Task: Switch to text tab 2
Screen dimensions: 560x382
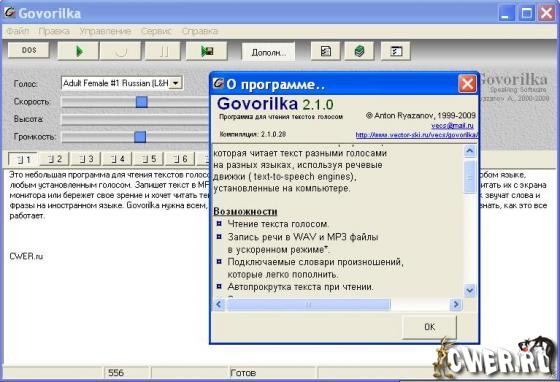Action: [54, 159]
